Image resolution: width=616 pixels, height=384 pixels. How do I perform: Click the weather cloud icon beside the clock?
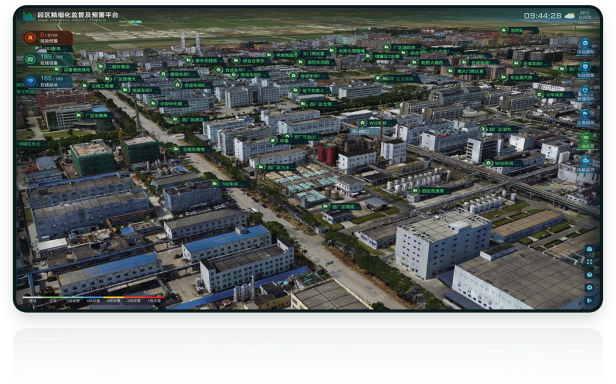(569, 16)
